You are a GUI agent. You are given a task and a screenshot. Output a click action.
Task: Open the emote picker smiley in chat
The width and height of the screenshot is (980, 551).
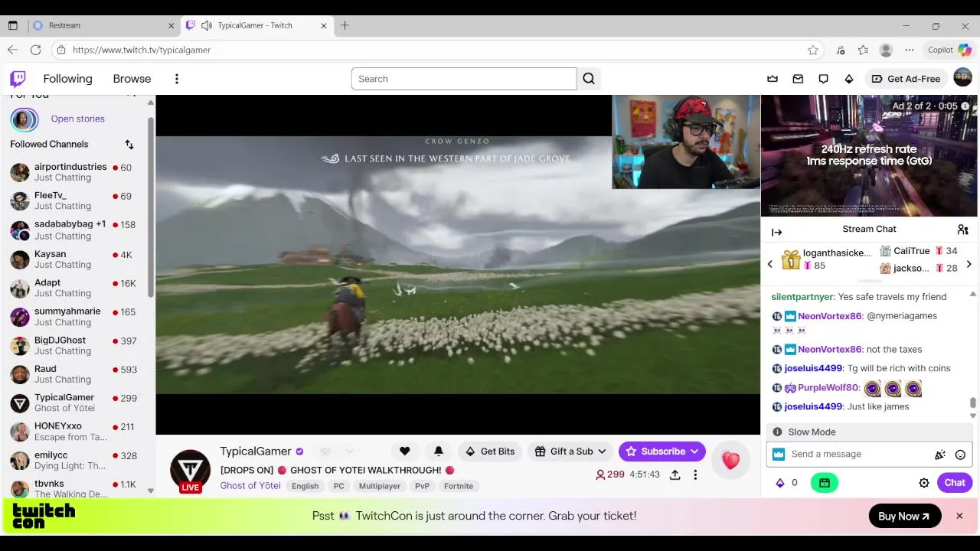pyautogui.click(x=961, y=455)
